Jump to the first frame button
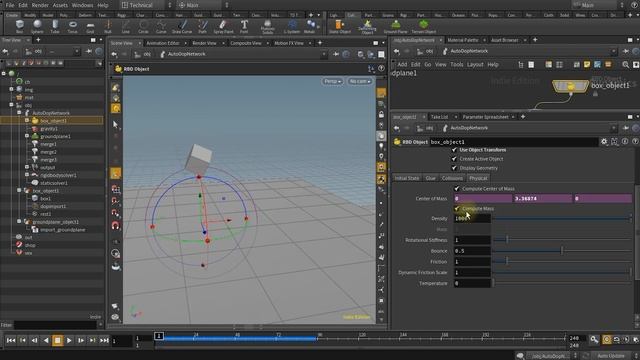This screenshot has height=360, width=640. (11, 340)
